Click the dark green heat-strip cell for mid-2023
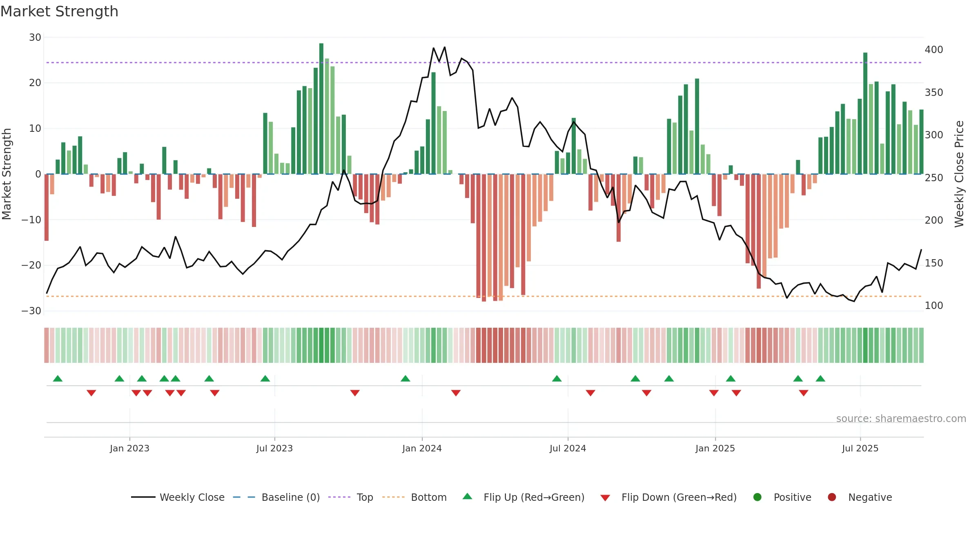Viewport: 980px width, 551px height. tap(321, 345)
